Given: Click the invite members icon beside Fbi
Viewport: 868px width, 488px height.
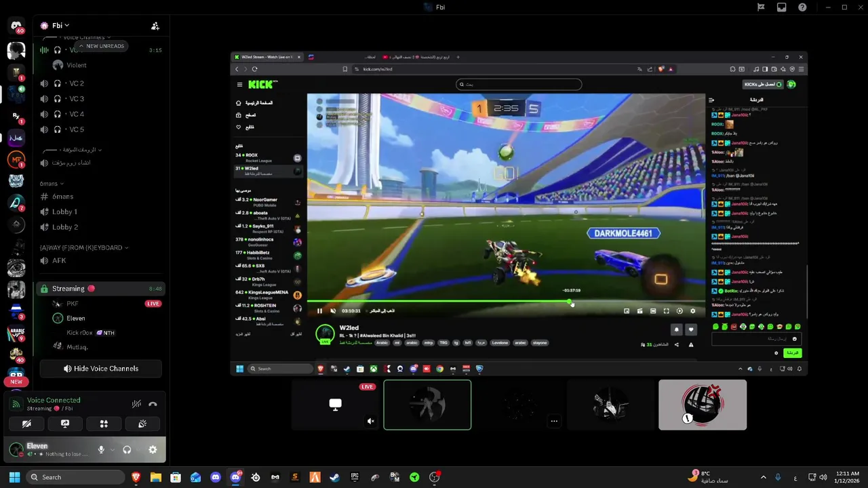Looking at the screenshot, I should (x=155, y=26).
